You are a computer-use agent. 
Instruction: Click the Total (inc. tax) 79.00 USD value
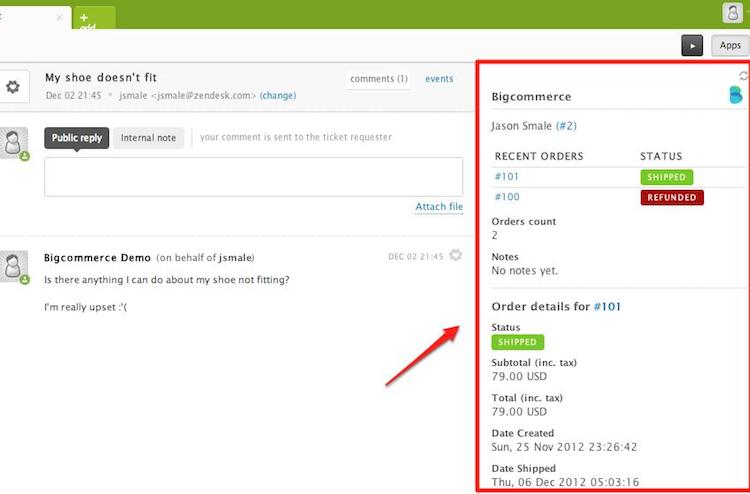pyautogui.click(x=519, y=412)
